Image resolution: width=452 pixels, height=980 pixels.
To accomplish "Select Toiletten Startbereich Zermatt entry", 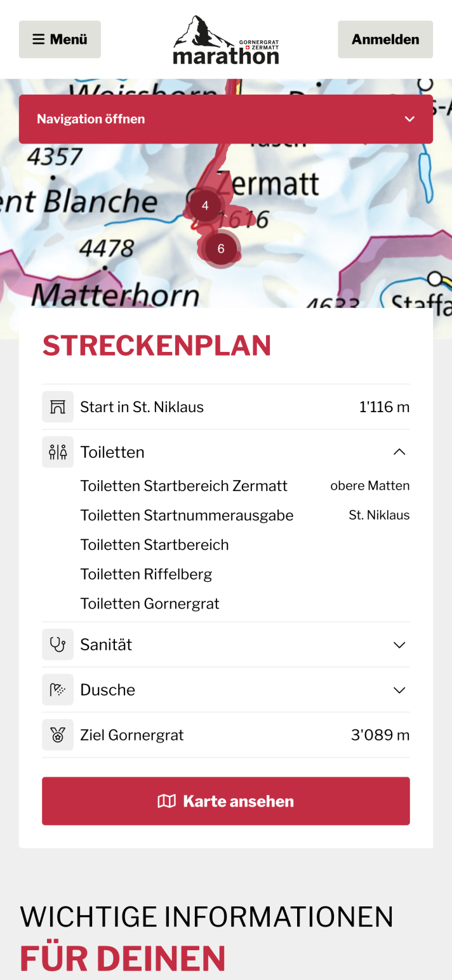I will coord(183,486).
